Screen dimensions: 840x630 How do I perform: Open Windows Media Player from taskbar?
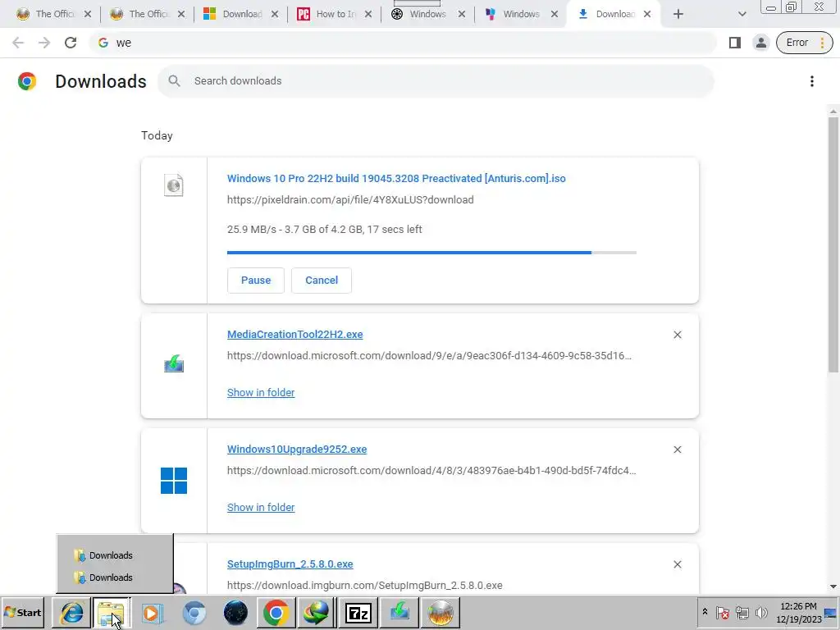pos(152,612)
